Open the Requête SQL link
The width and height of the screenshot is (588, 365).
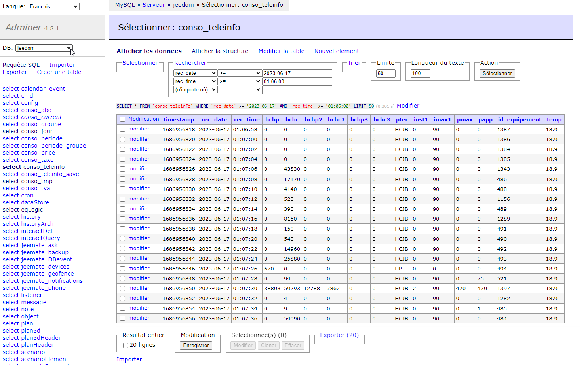pos(21,65)
